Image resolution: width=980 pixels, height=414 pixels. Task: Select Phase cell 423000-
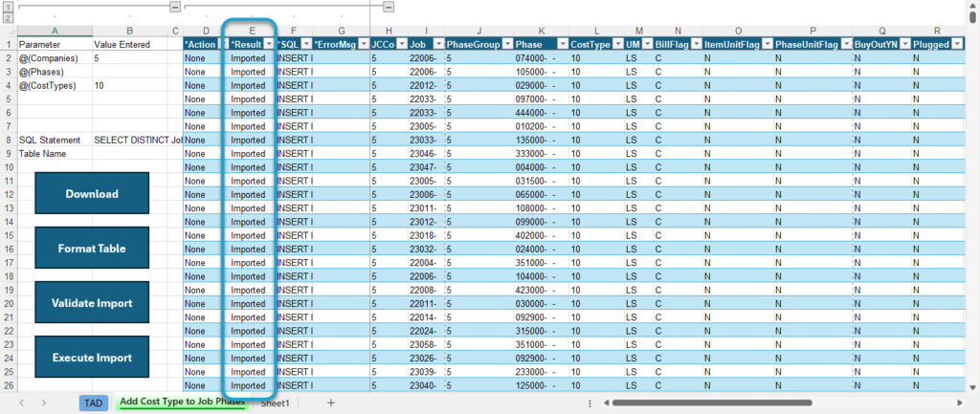(542, 290)
